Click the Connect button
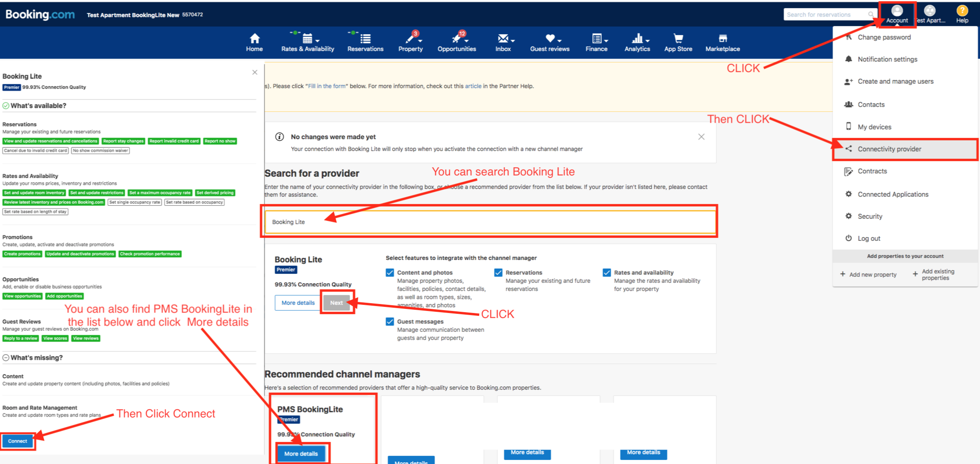The width and height of the screenshot is (980, 464). point(18,441)
